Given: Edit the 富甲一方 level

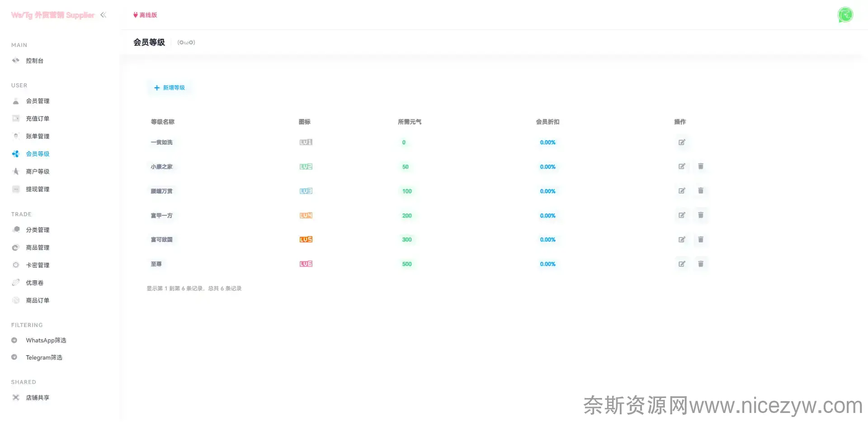Looking at the screenshot, I should [682, 215].
